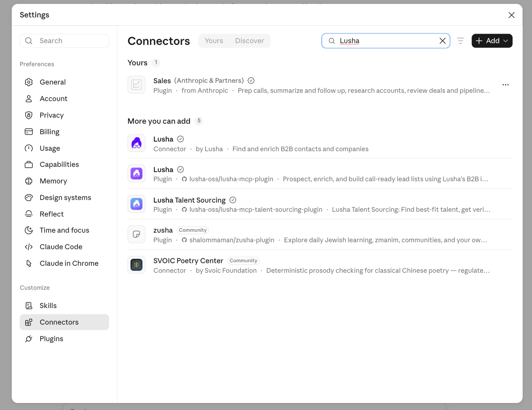The height and width of the screenshot is (410, 532).
Task: Click the Billing card icon
Action: pyautogui.click(x=29, y=132)
